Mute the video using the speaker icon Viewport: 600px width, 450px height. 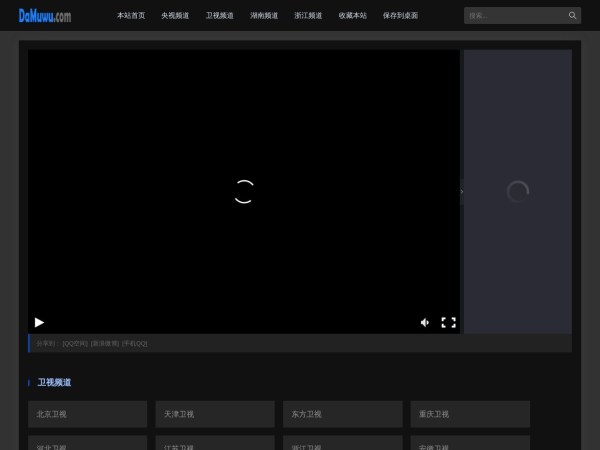425,322
